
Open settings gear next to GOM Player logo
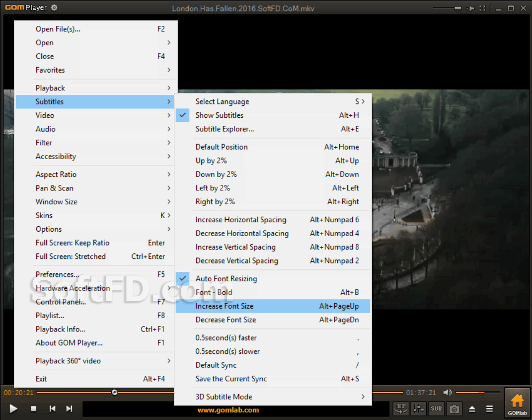[54, 7]
